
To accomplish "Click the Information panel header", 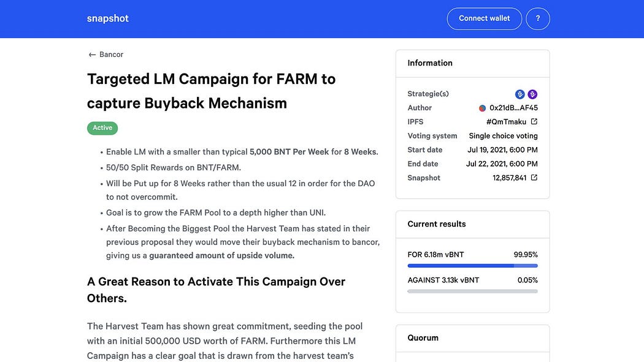I will click(x=430, y=63).
